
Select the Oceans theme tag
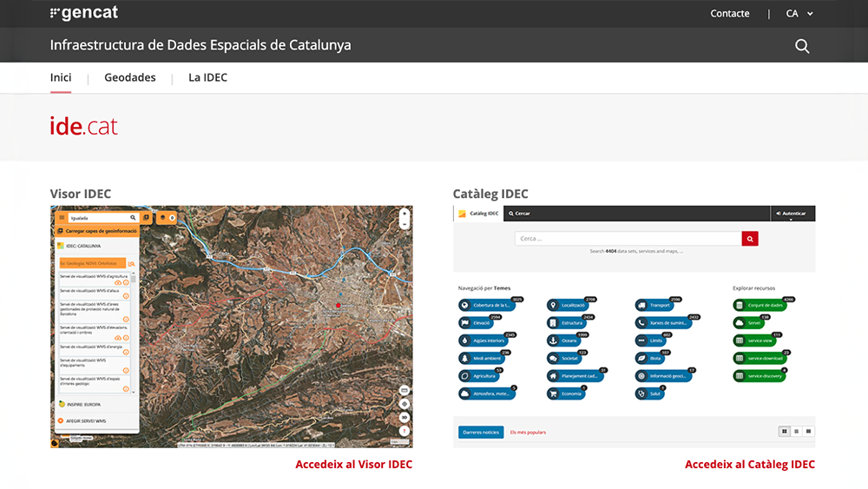[563, 340]
